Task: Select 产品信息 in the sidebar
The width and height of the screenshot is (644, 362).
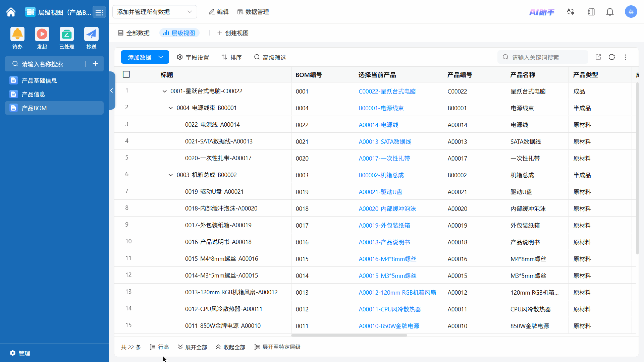Action: click(34, 94)
